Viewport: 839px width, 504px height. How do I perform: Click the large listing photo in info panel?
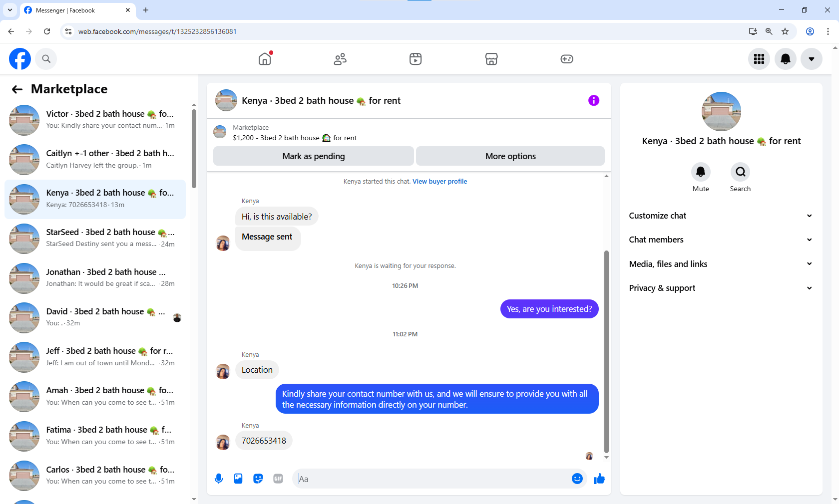point(721,111)
